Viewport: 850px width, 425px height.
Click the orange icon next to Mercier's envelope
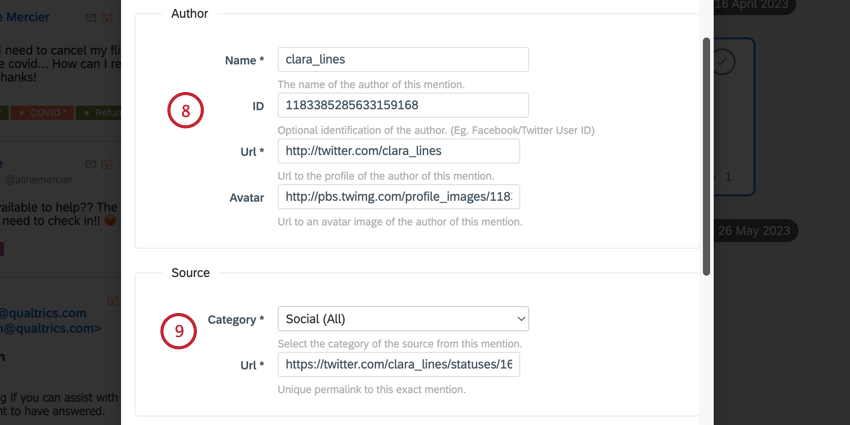[x=107, y=18]
